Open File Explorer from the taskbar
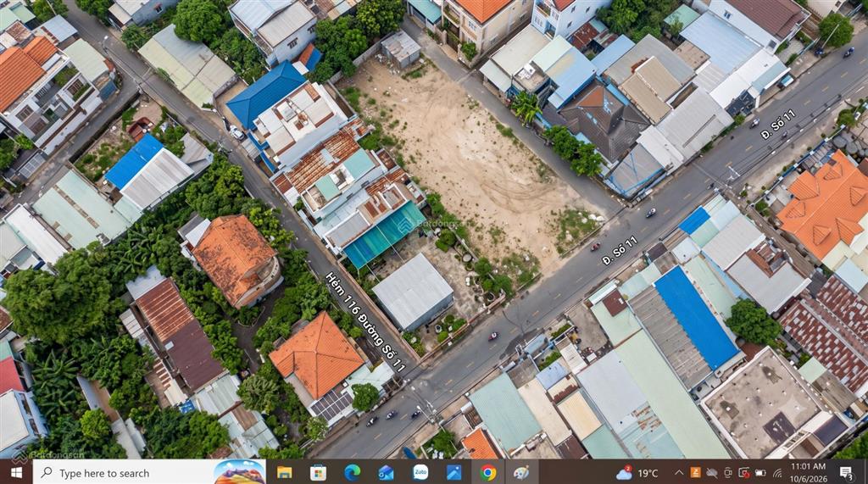Image resolution: width=868 pixels, height=484 pixels. tap(285, 473)
